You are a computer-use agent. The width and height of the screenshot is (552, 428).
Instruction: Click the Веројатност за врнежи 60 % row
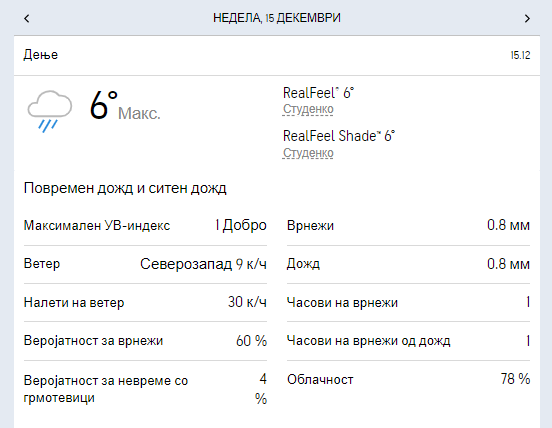coord(145,341)
